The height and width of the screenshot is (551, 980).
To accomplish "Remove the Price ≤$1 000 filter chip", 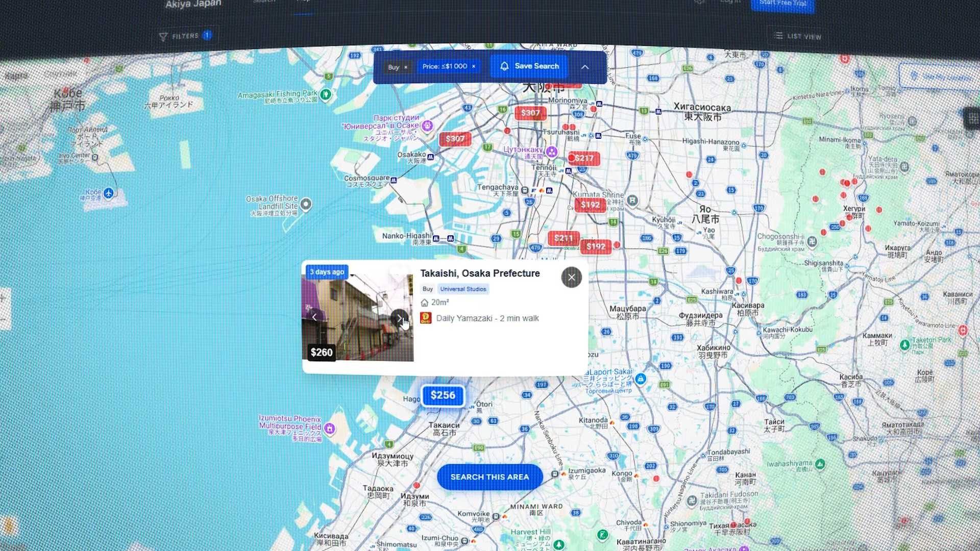I will point(474,66).
